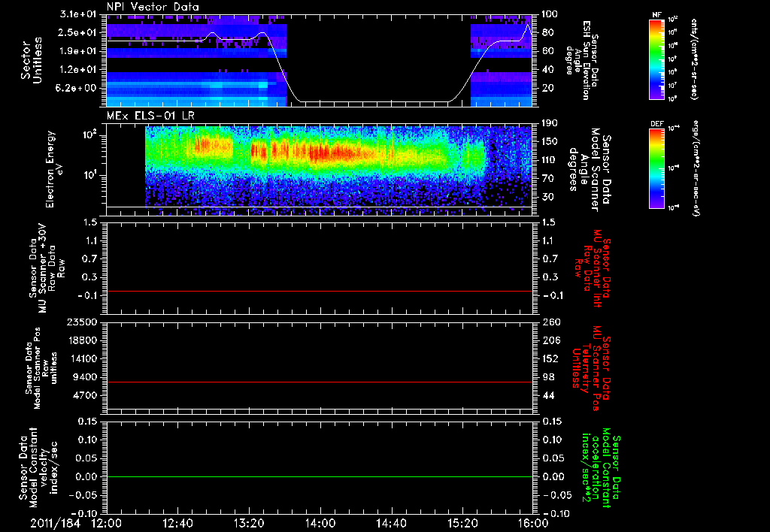This screenshot has height=532, width=770.
Task: Click the '152' telemetry tick label
Action: coord(550,358)
